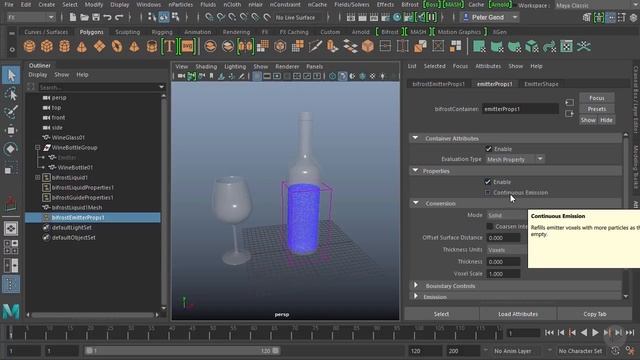Toggle Enable under Container Attributes
Viewport: 640px width, 360px height.
coord(488,149)
